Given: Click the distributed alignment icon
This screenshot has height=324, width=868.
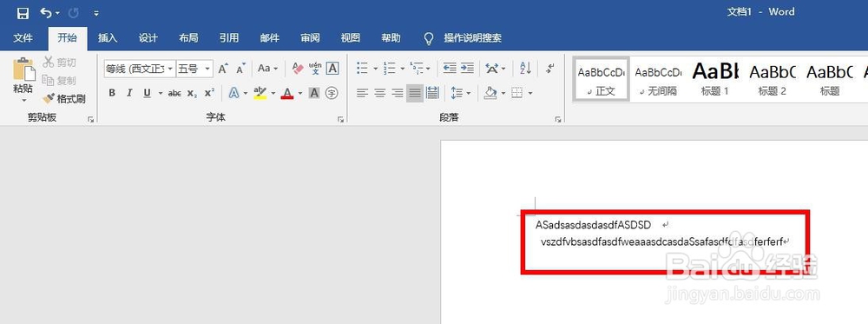Looking at the screenshot, I should [432, 93].
